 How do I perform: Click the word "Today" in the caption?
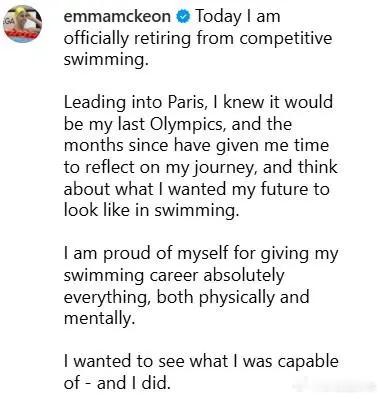pyautogui.click(x=218, y=17)
